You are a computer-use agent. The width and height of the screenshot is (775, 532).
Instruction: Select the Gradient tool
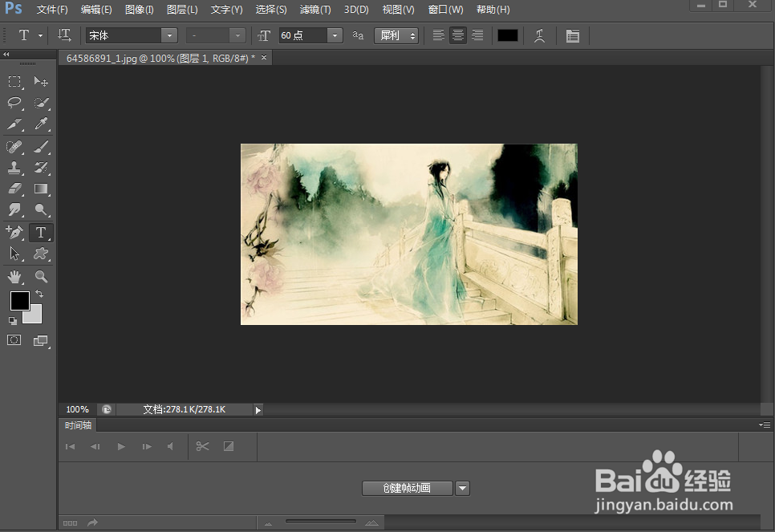(41, 189)
